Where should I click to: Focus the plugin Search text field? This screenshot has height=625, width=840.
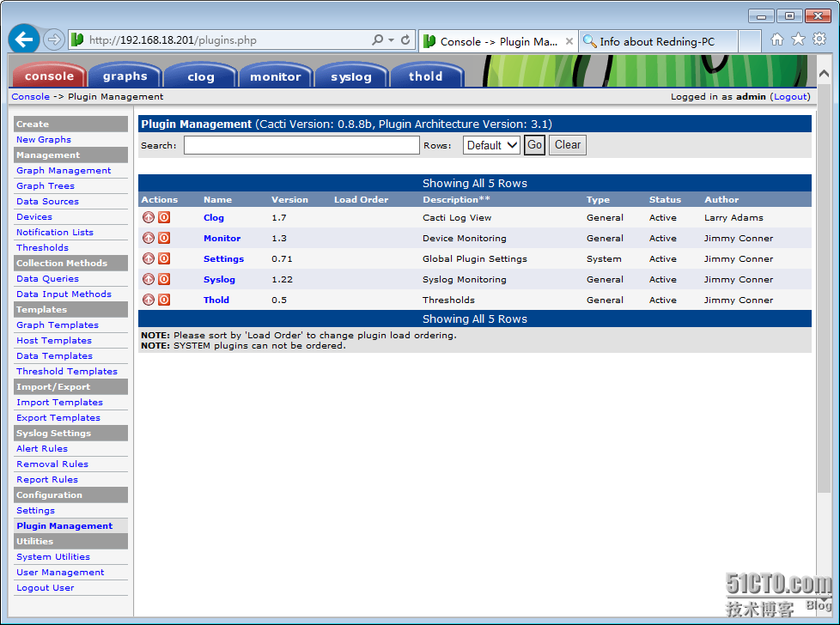[x=301, y=145]
